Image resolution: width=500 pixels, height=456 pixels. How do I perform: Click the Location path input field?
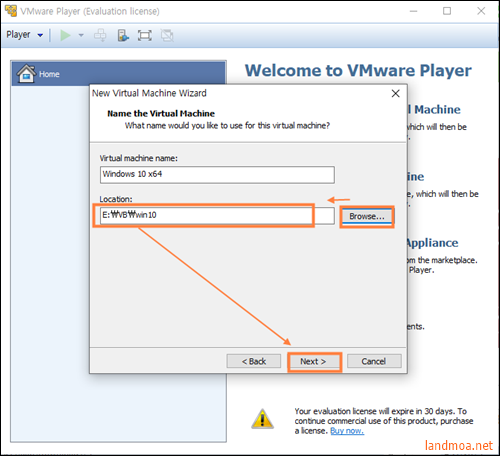coord(217,216)
